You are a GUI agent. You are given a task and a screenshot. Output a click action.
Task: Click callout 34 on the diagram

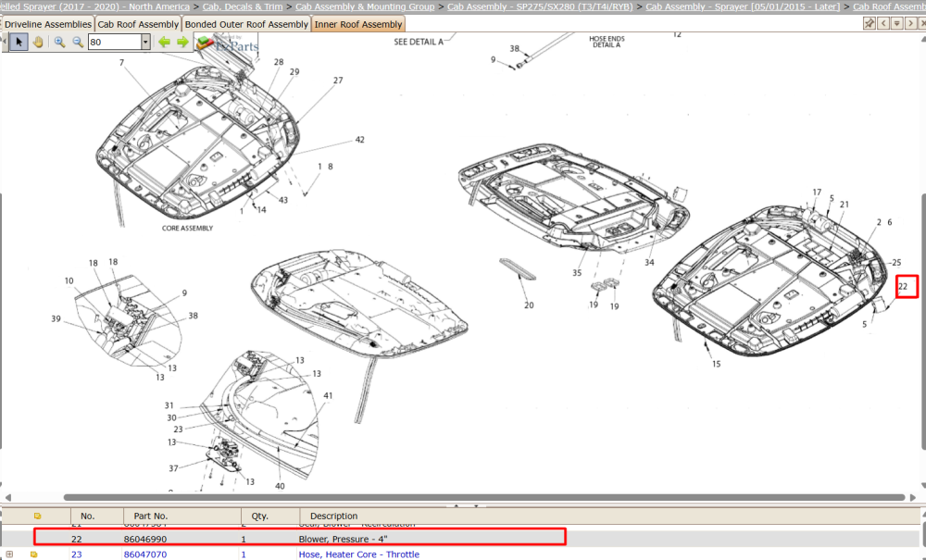pyautogui.click(x=650, y=263)
